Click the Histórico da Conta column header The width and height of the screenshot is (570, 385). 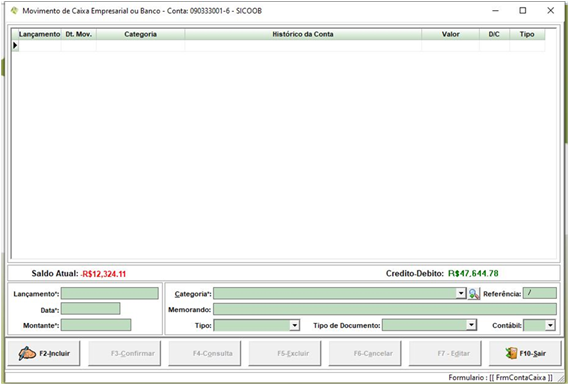[303, 34]
